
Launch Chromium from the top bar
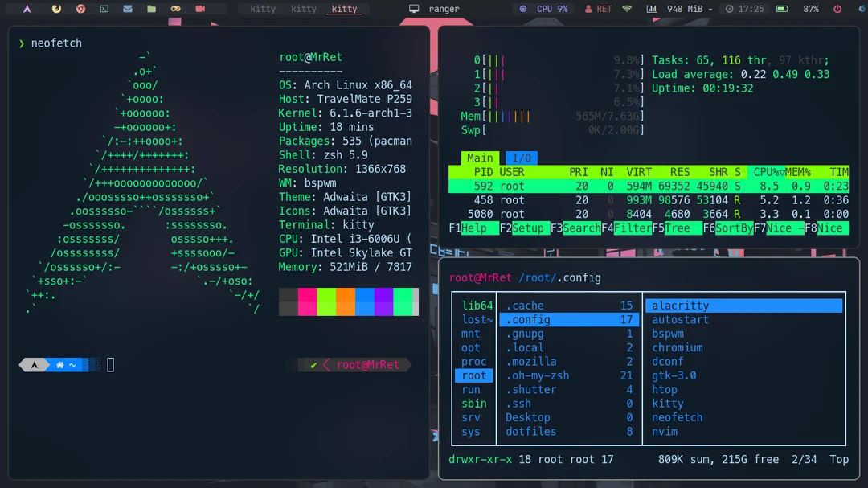tap(80, 8)
